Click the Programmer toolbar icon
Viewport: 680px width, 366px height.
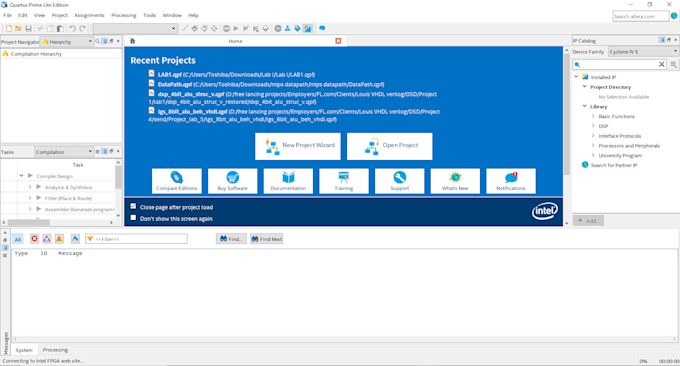click(298, 29)
